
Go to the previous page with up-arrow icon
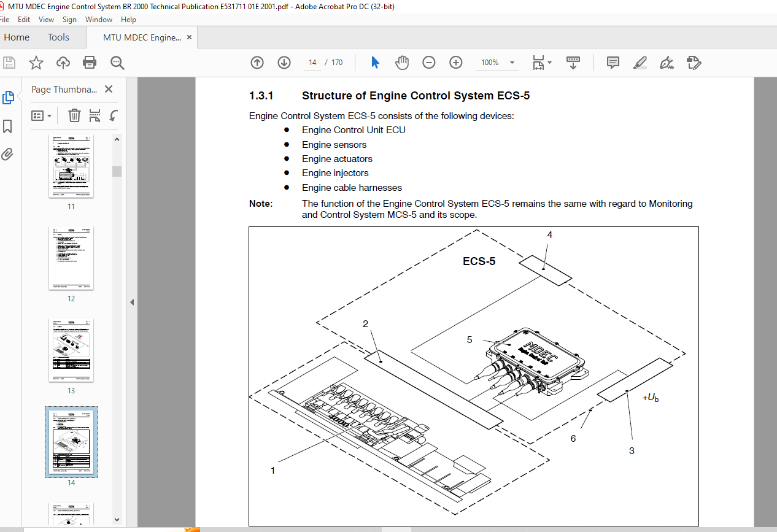click(x=257, y=63)
